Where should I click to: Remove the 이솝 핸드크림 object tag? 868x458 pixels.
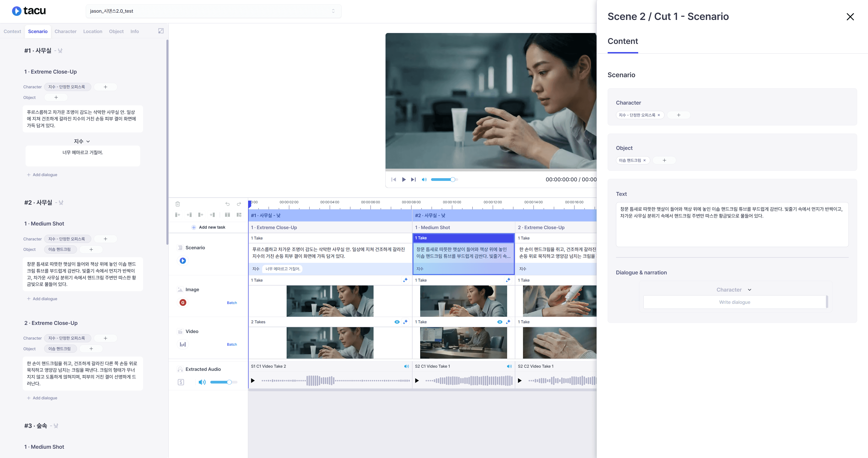pyautogui.click(x=645, y=161)
